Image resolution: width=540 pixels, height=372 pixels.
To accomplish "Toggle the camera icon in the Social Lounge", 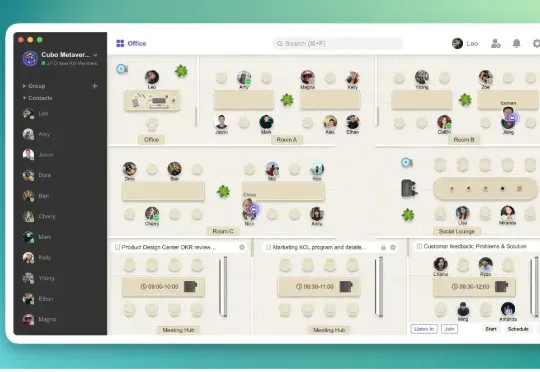I will [407, 162].
